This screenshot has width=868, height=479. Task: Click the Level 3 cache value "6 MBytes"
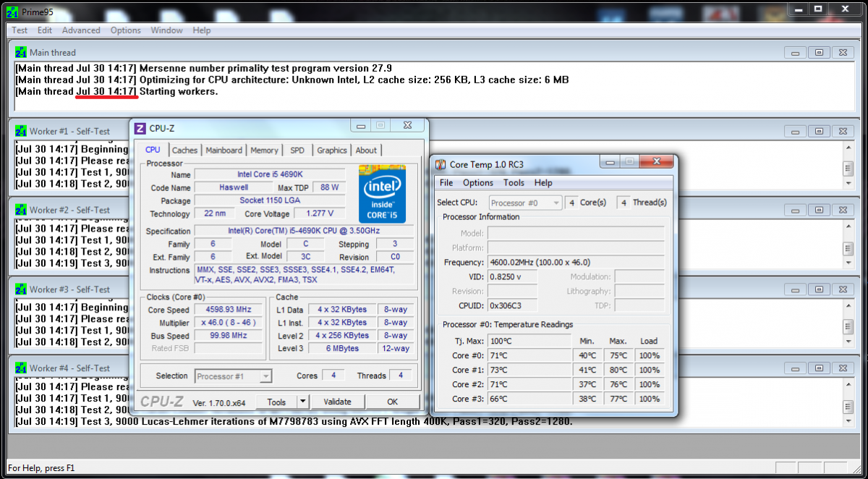pos(341,349)
